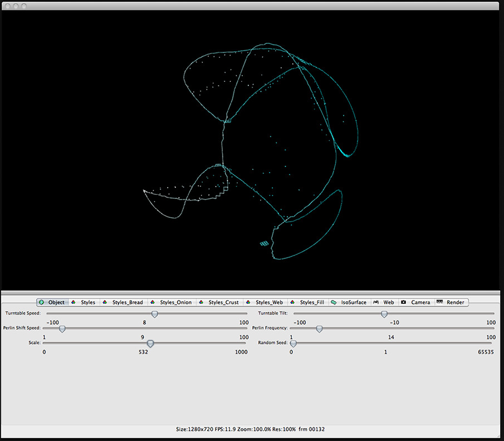Select the Web tab

click(x=388, y=302)
